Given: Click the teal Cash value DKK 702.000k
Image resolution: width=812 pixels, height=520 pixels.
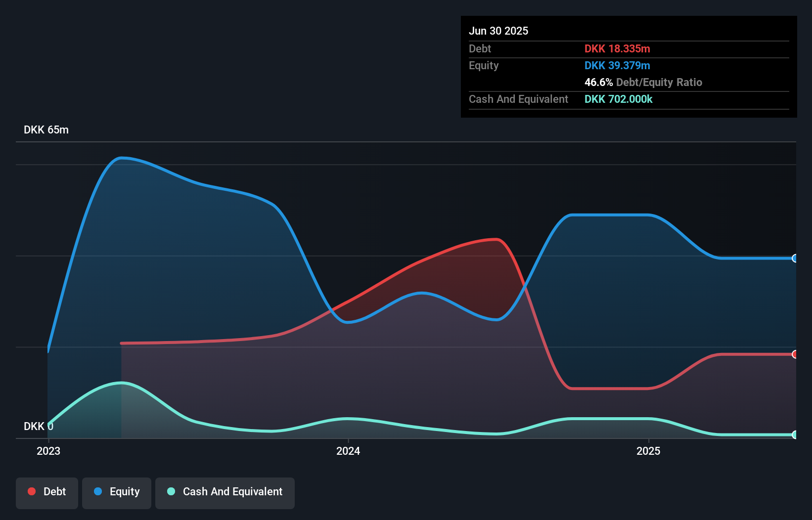Looking at the screenshot, I should point(618,99).
